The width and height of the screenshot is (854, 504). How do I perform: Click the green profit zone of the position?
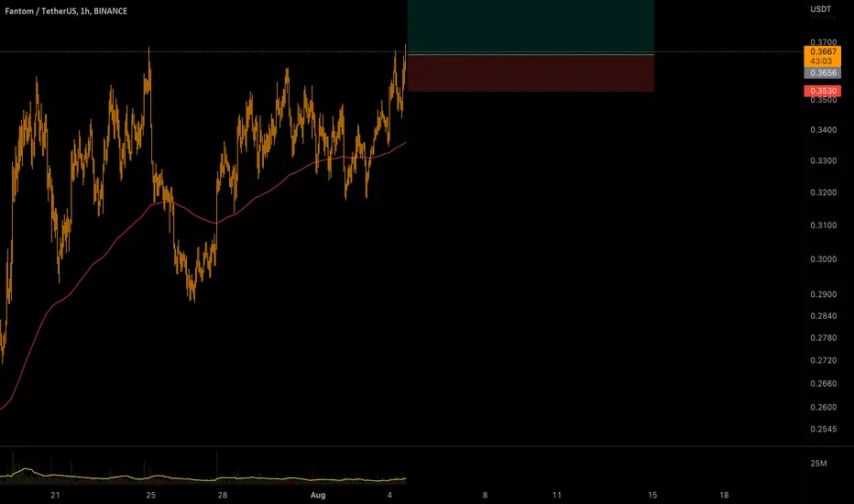tap(531, 27)
